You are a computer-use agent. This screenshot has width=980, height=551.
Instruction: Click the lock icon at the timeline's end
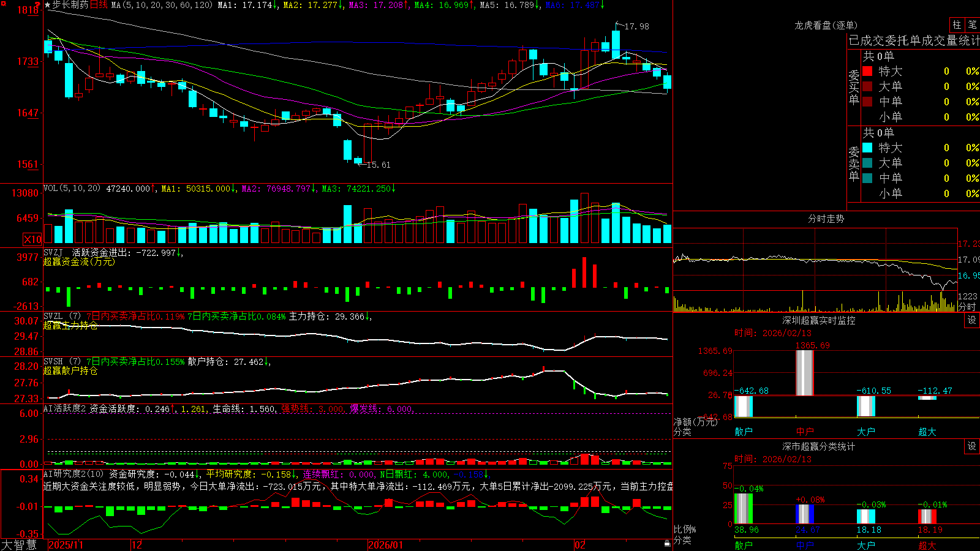667,544
